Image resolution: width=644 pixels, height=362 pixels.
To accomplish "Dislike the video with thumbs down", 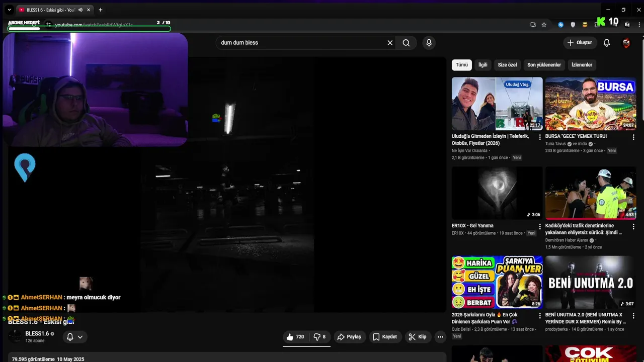I will point(319,337).
